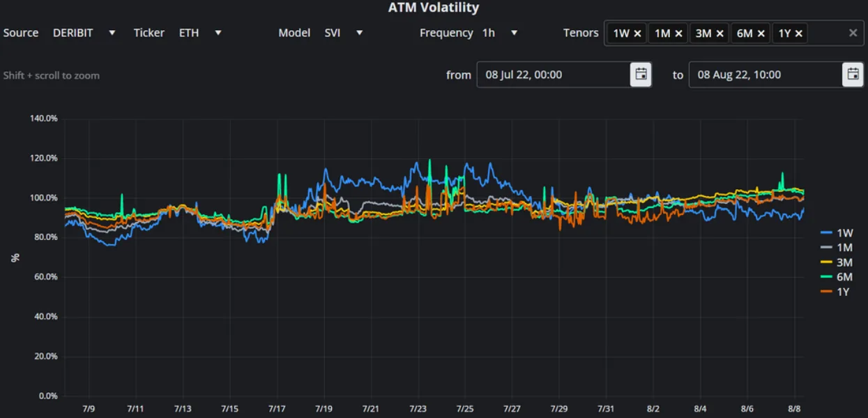Click the 1W tenor tag label
Screen dimensions: 868x418
coord(620,33)
